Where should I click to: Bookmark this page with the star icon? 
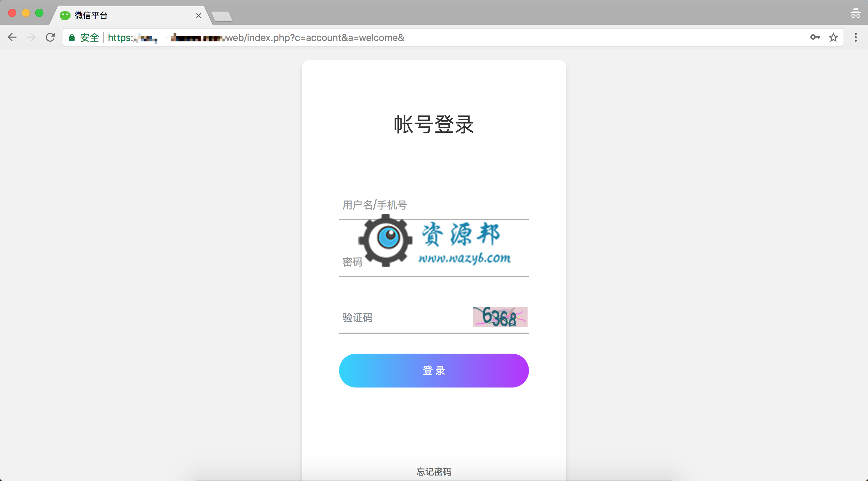(x=833, y=37)
